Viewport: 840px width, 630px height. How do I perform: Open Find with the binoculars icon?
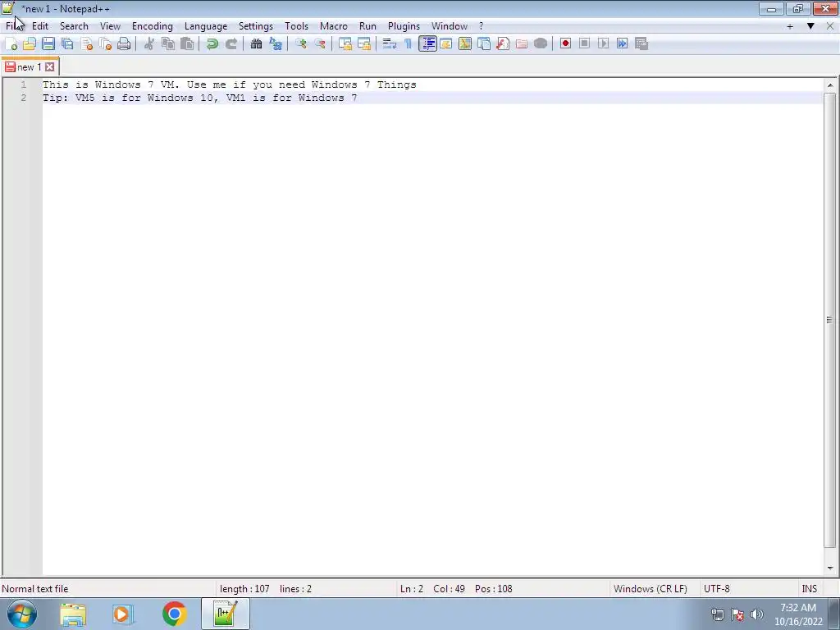pos(257,44)
